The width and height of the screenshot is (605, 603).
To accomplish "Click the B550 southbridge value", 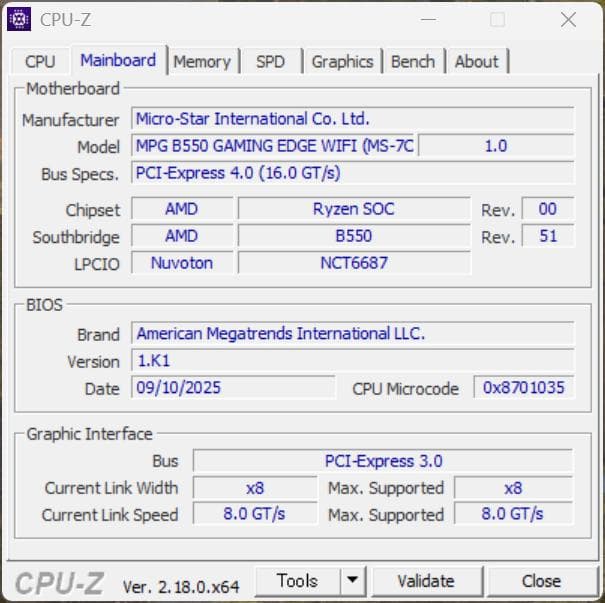I will tap(354, 236).
